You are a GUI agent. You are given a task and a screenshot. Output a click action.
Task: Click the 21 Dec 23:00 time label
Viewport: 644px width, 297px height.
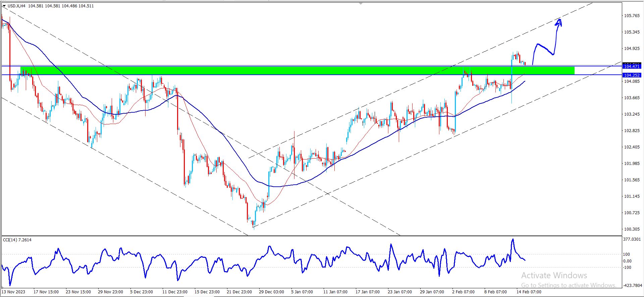[x=239, y=292]
